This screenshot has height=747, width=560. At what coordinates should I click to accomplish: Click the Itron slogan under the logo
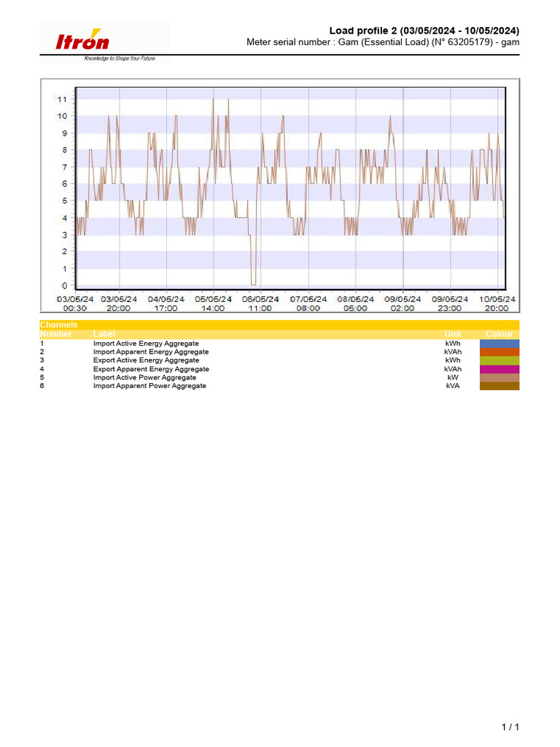click(x=120, y=58)
